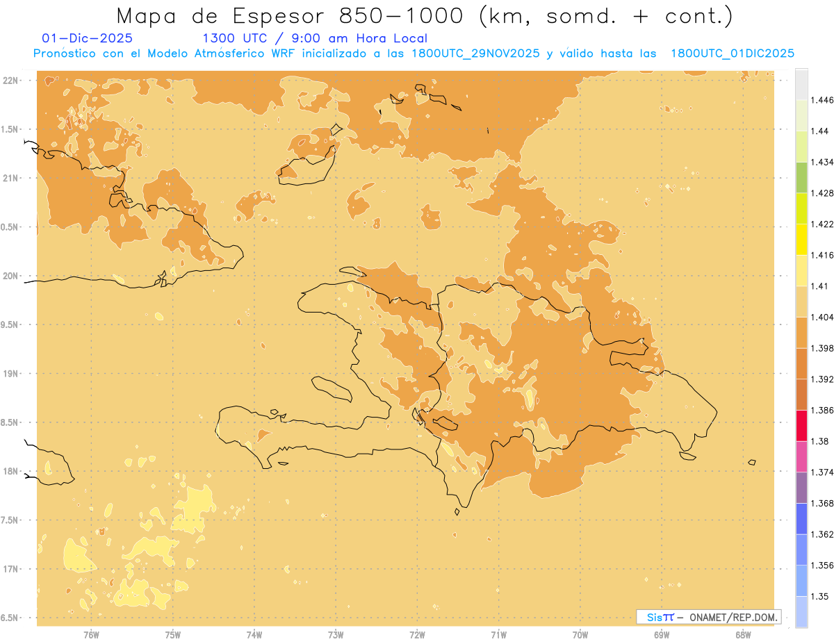The width and height of the screenshot is (834, 644).
Task: Click the 21N latitude label
Action: click(10, 178)
